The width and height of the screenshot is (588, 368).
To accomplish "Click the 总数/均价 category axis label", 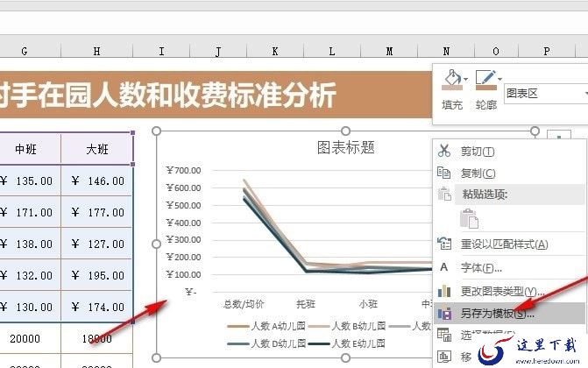I will 244,303.
